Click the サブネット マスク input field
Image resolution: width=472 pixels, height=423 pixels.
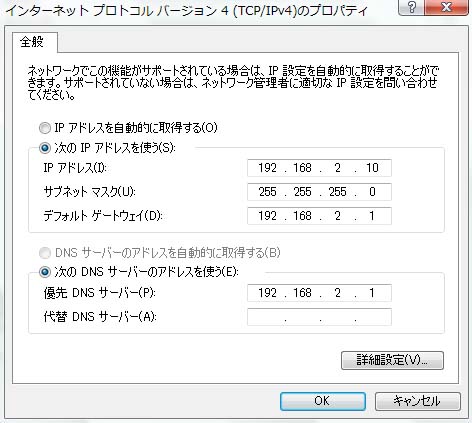[319, 192]
